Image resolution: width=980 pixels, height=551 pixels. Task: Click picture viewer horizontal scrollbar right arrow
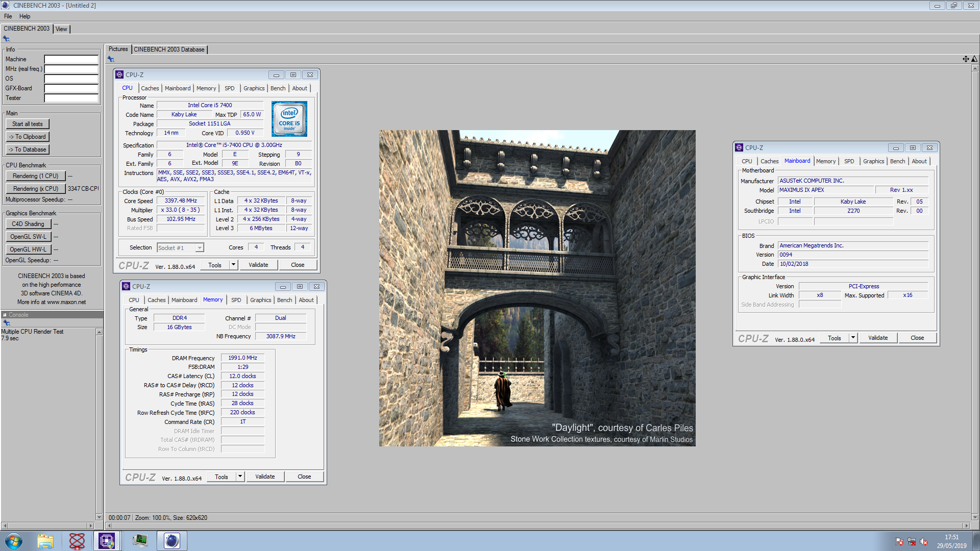(966, 525)
